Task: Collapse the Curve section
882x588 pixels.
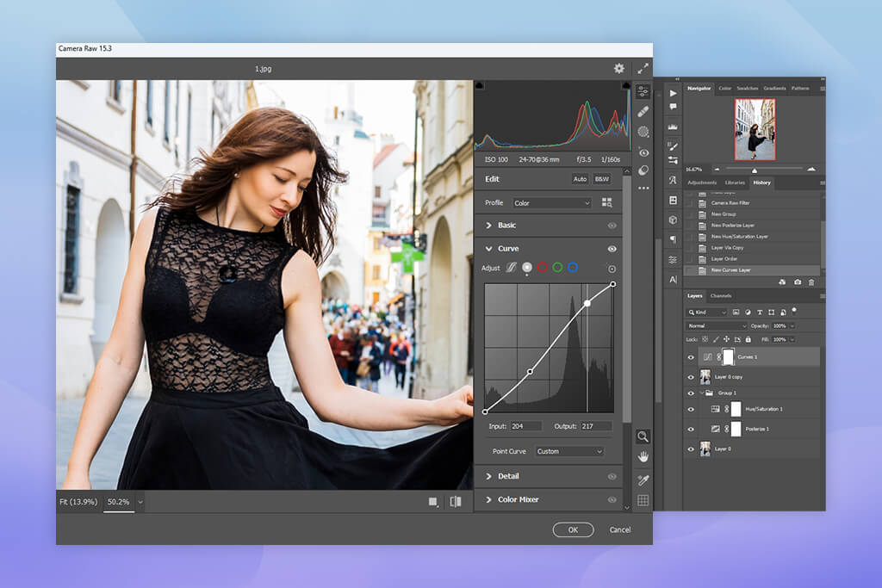Action: (x=489, y=249)
